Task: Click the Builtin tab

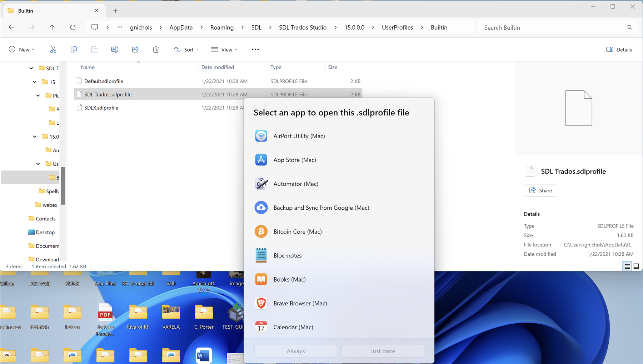Action: click(x=54, y=11)
